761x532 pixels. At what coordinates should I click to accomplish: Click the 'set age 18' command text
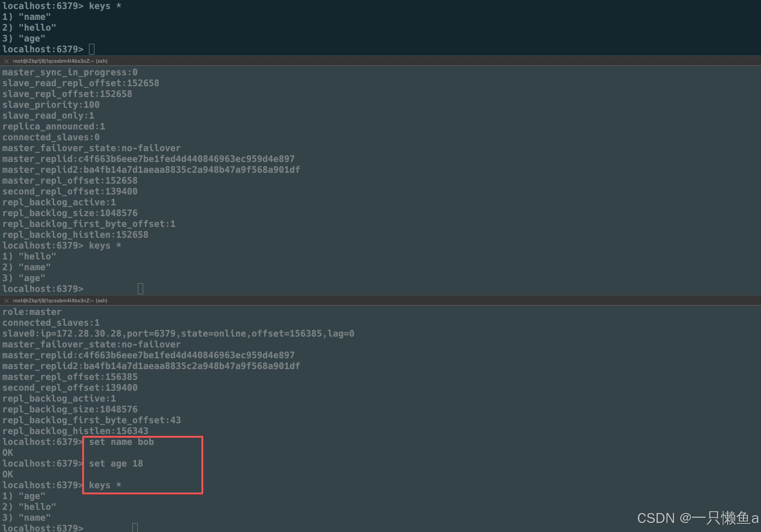click(x=116, y=463)
